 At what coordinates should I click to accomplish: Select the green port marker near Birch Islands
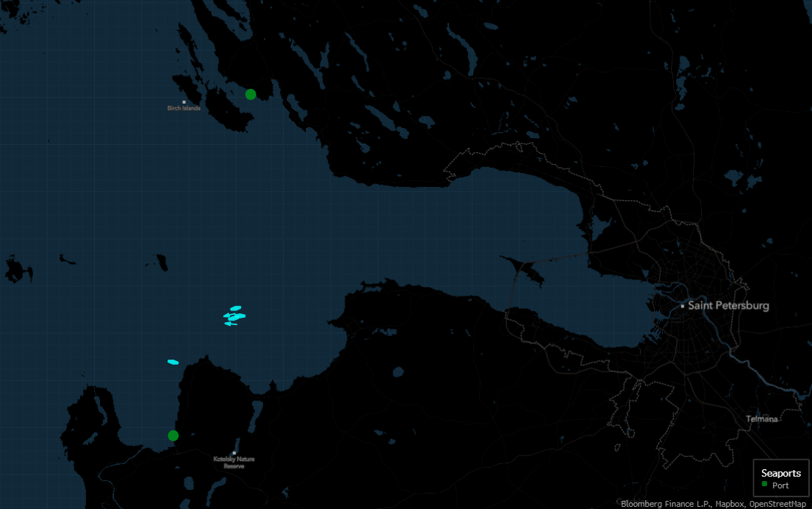click(x=251, y=94)
